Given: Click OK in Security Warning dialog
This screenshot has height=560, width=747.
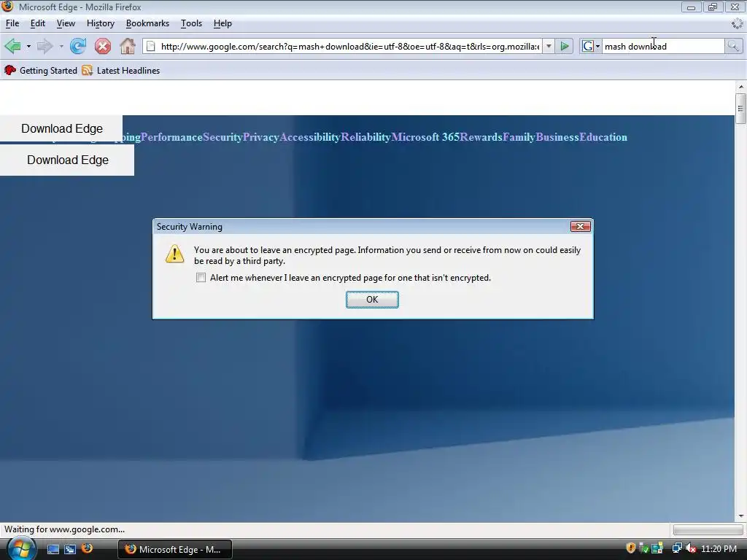Looking at the screenshot, I should pos(372,300).
